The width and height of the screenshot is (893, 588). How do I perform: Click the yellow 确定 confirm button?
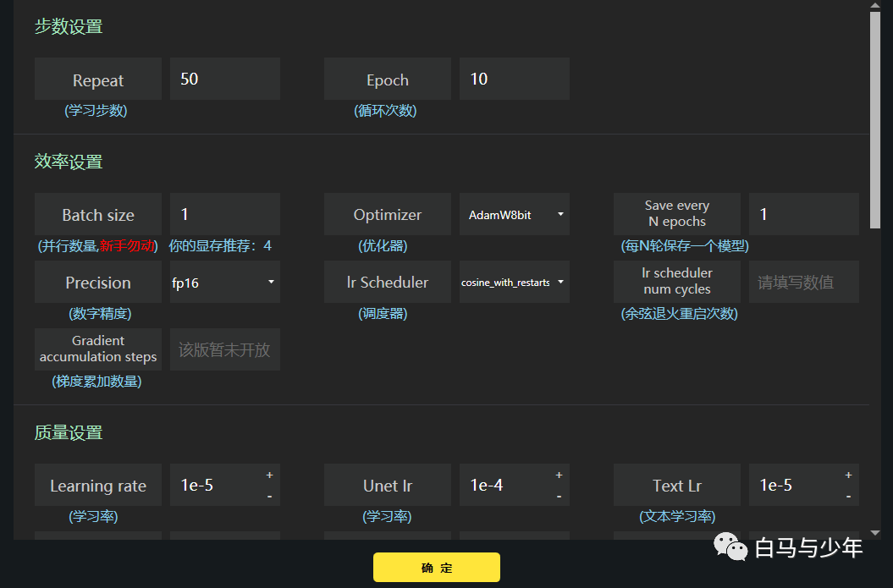pyautogui.click(x=436, y=568)
